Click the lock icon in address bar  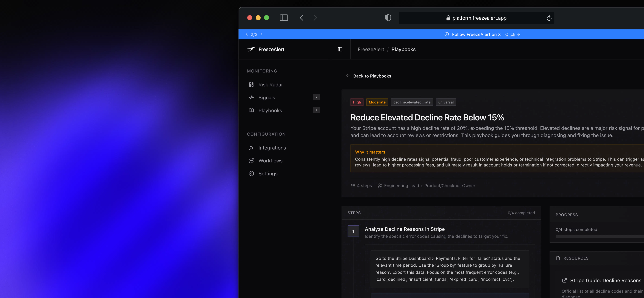coord(448,18)
